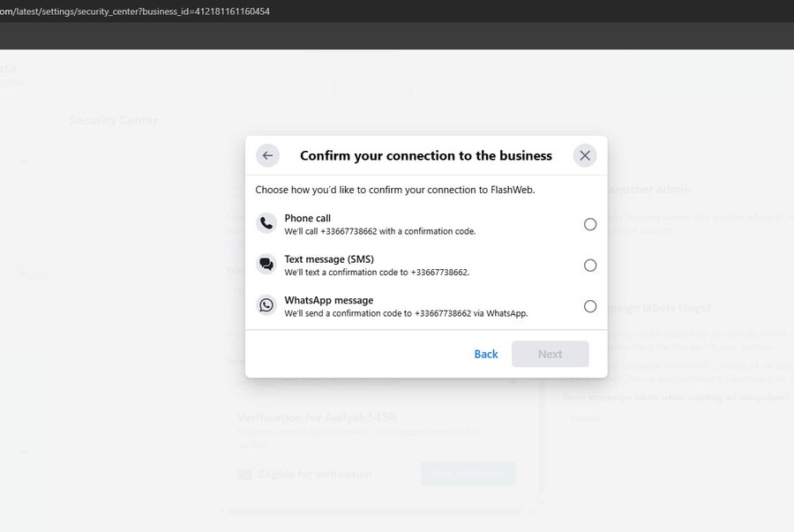Select the WhatsApp message radio button
The image size is (794, 532).
590,306
